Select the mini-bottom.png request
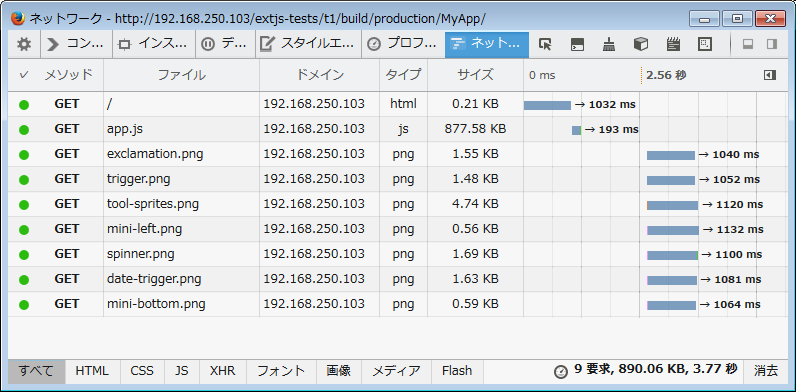 click(x=397, y=304)
